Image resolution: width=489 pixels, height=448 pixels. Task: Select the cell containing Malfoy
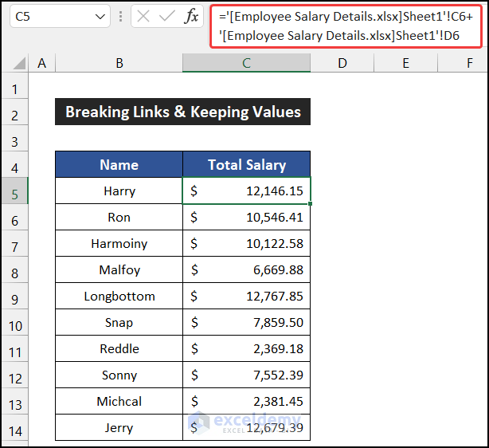pos(119,270)
